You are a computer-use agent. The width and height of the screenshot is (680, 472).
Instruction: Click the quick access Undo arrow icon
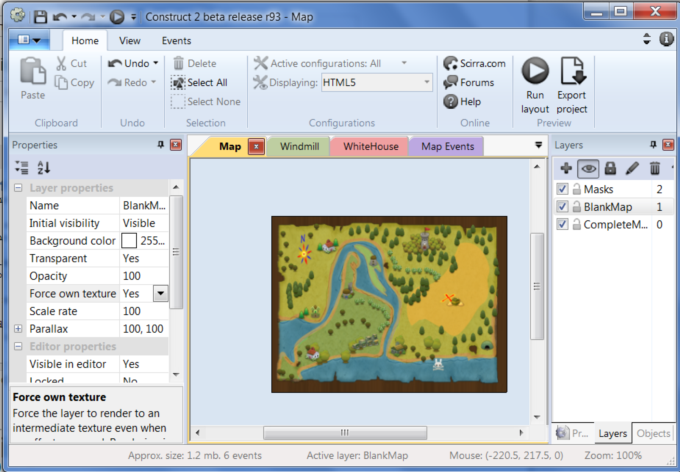(x=60, y=17)
